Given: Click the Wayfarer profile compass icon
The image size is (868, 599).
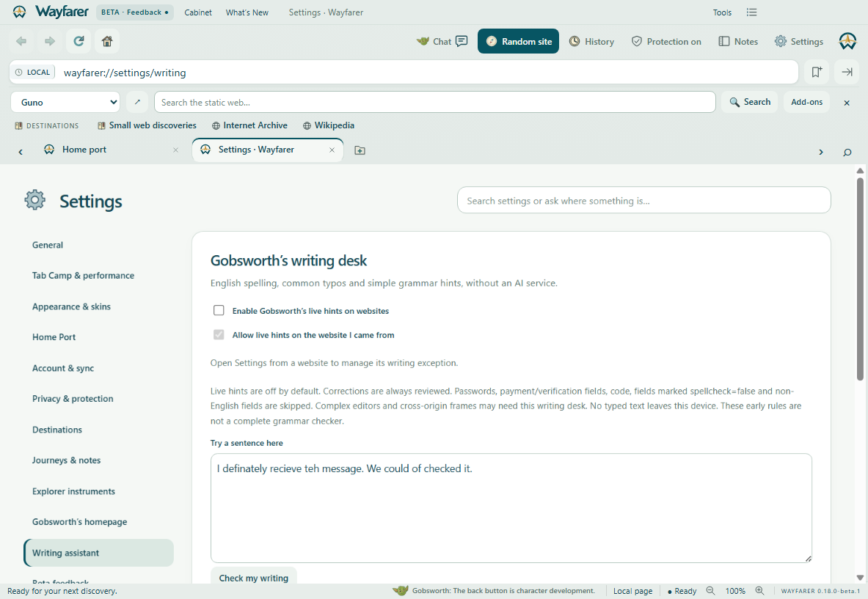Looking at the screenshot, I should click(847, 41).
